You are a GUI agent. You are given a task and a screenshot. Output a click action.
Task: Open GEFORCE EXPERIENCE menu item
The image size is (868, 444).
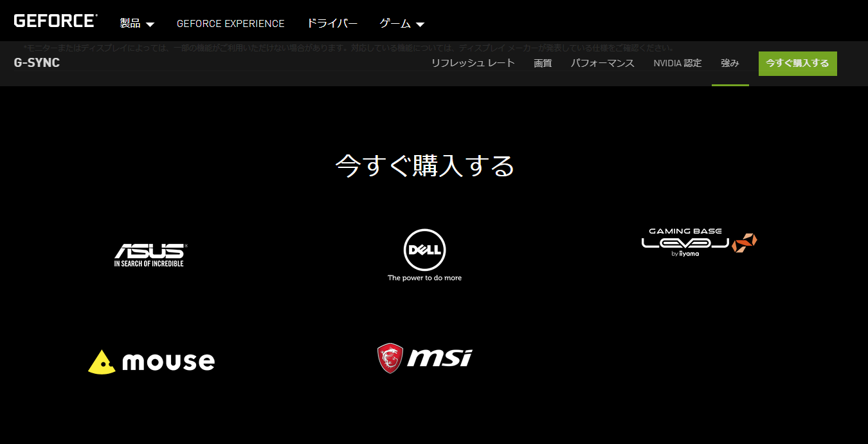click(230, 24)
